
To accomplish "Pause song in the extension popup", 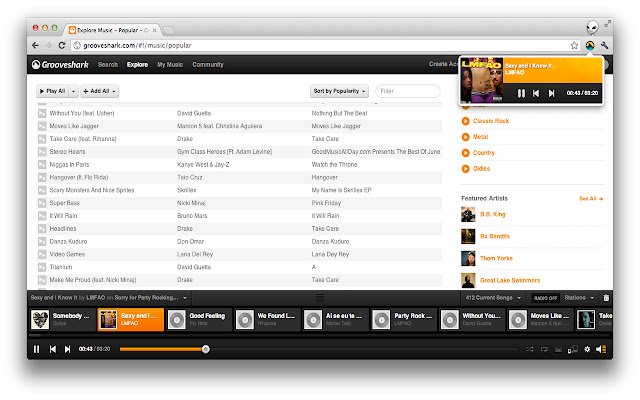I will click(x=521, y=93).
